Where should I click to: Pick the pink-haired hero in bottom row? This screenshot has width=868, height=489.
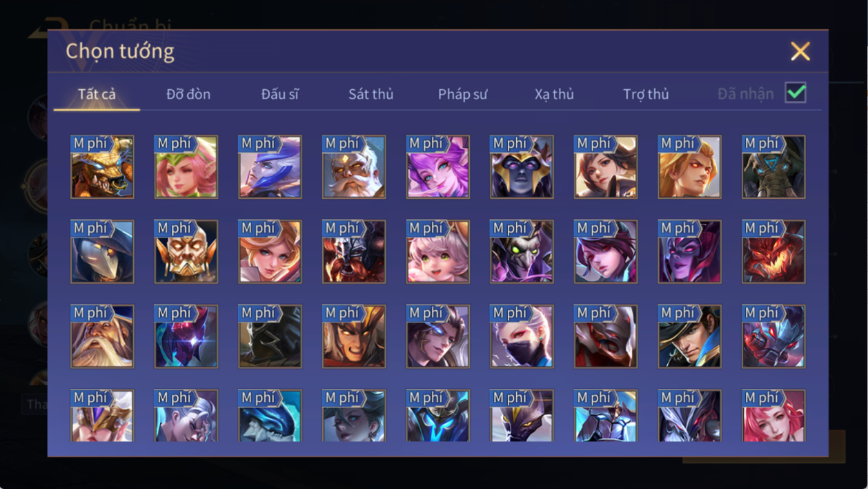pos(773,416)
